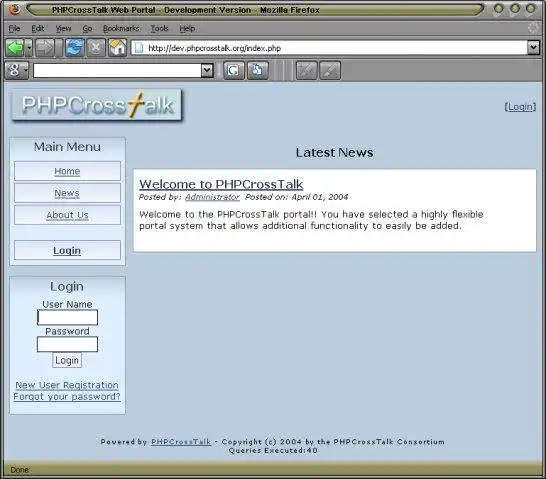Close the Firefox window

[x=531, y=8]
